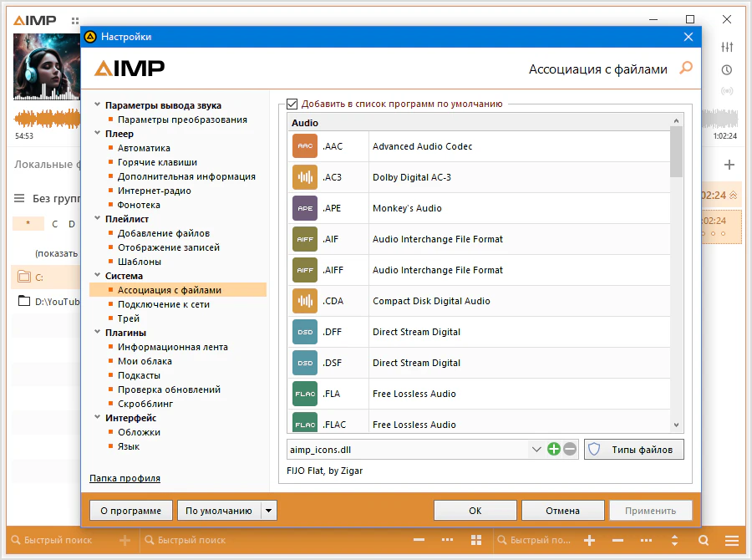The width and height of the screenshot is (752, 560).
Task: Click the clock scheduler icon
Action: (x=727, y=69)
